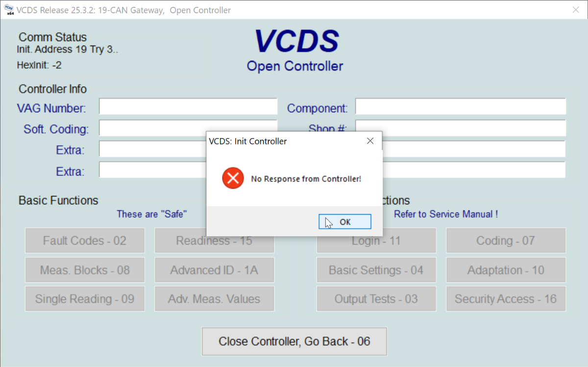The width and height of the screenshot is (588, 367).
Task: Click the red error icon in dialog
Action: pos(233,179)
